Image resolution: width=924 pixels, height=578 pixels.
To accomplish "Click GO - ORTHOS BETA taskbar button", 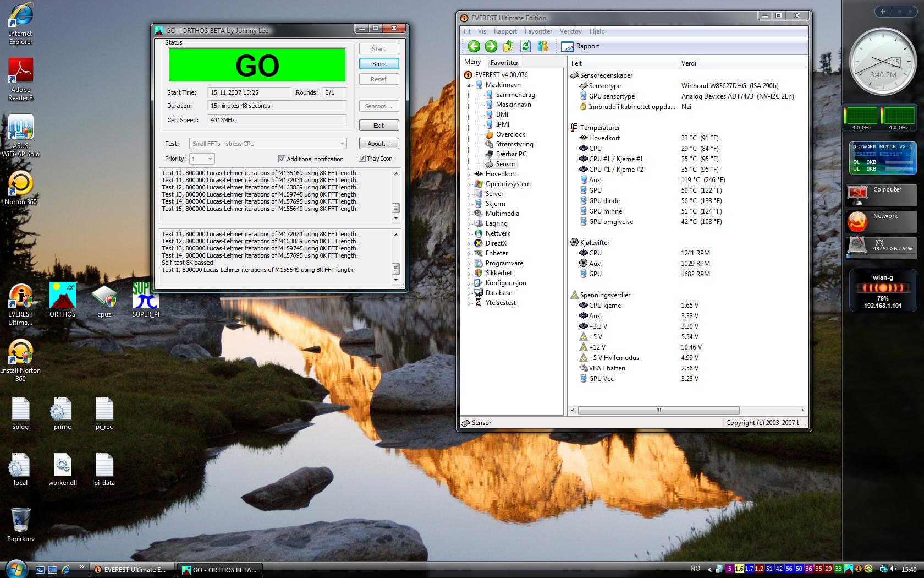I will 219,570.
